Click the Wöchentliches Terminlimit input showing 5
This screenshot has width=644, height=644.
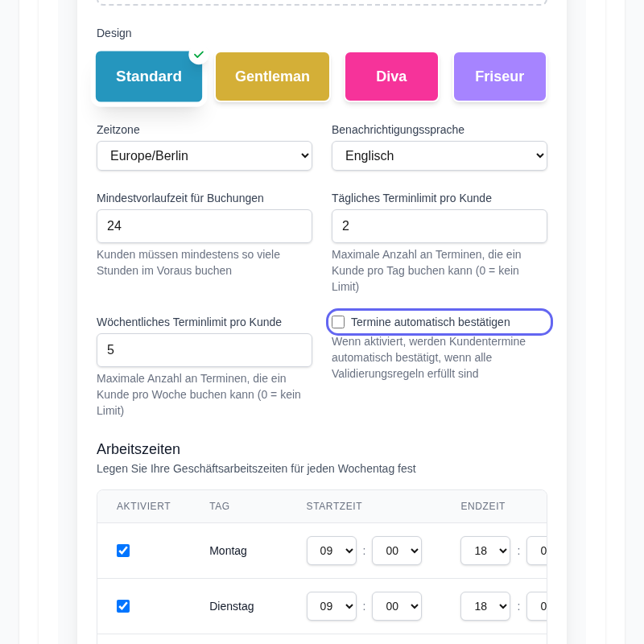(204, 350)
